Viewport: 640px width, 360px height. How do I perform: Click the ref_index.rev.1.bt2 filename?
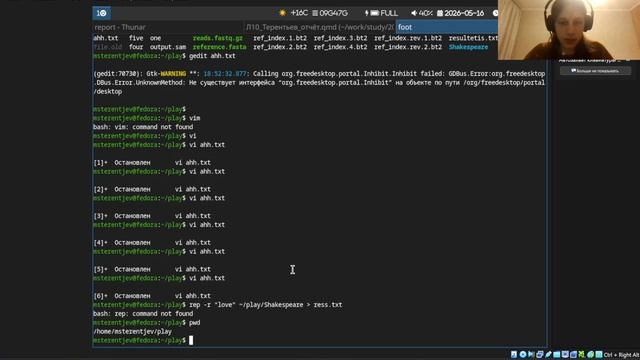tap(408, 38)
